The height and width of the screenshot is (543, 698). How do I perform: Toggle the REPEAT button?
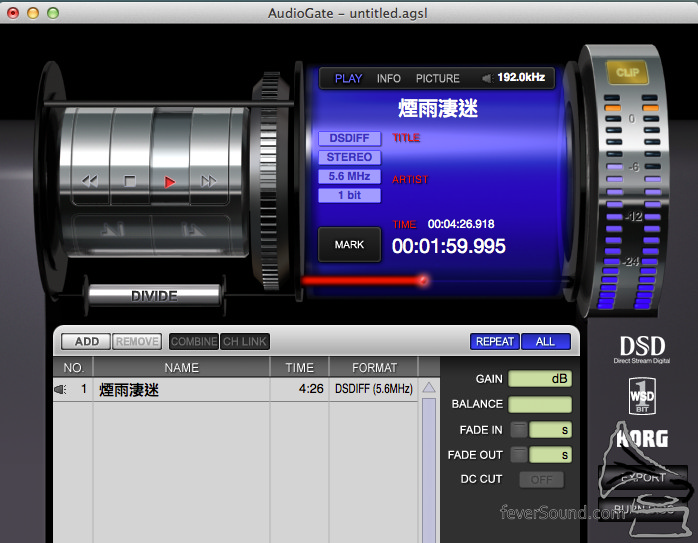point(495,341)
